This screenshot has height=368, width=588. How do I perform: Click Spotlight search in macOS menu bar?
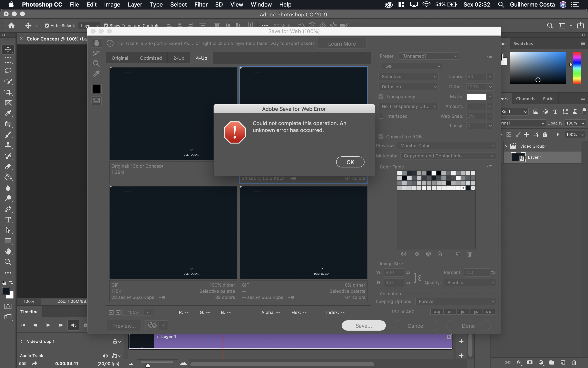[501, 5]
